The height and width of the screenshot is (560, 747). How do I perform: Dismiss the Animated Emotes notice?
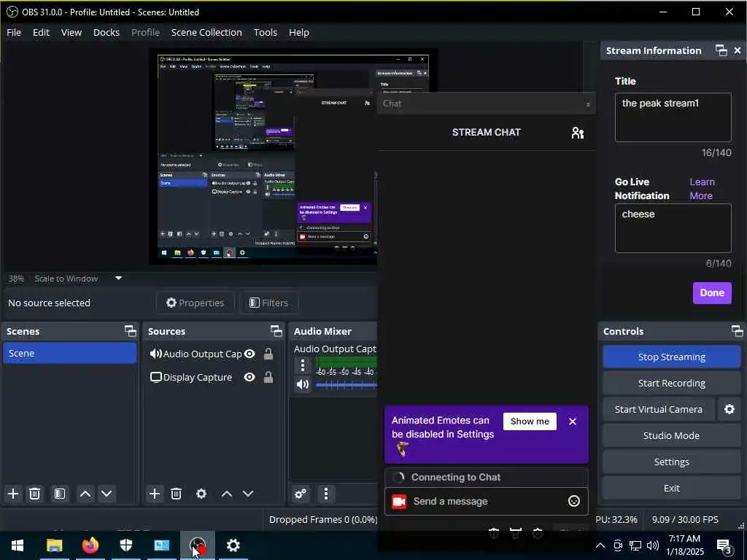coord(573,421)
